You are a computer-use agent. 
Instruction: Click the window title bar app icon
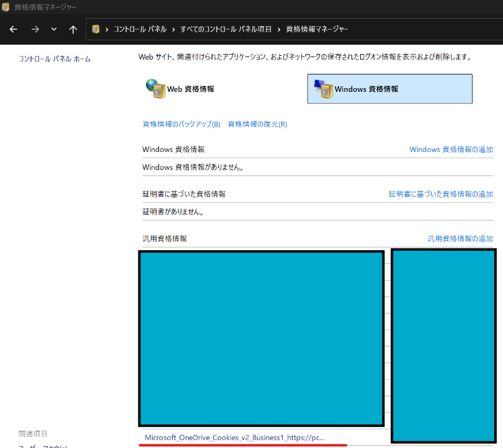point(5,7)
